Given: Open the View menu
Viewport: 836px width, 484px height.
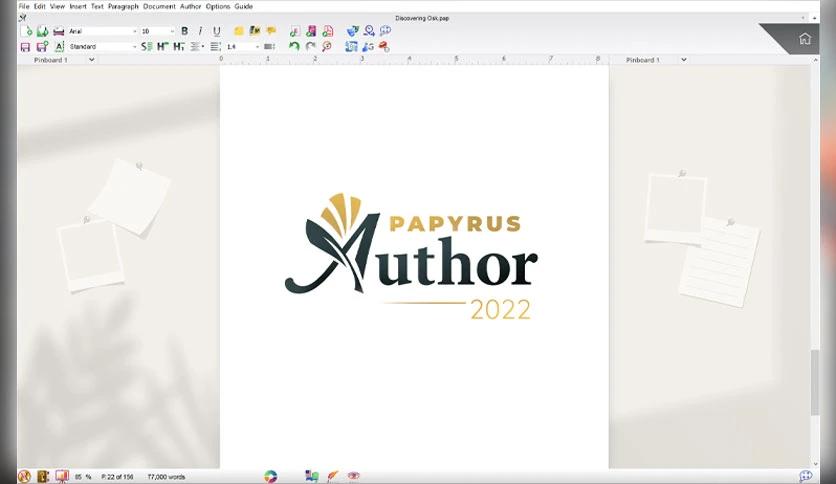Looking at the screenshot, I should tap(57, 6).
